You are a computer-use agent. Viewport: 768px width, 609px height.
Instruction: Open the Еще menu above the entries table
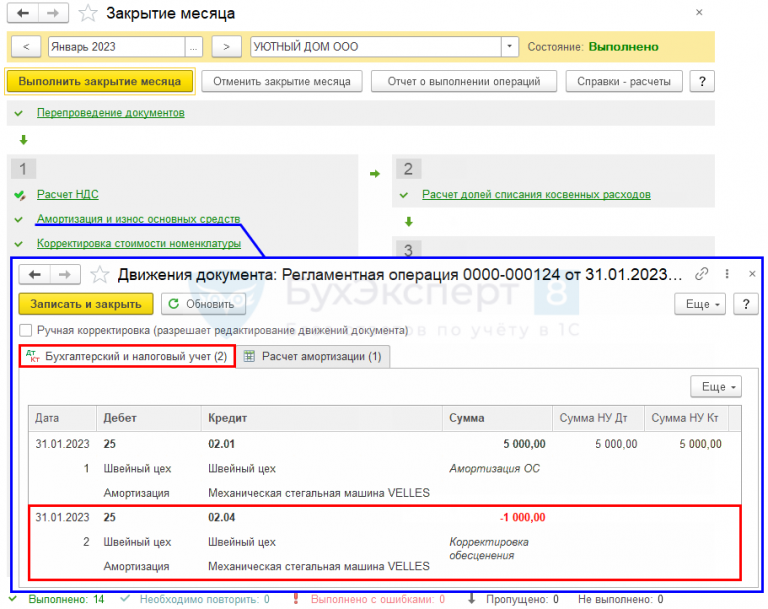[716, 387]
